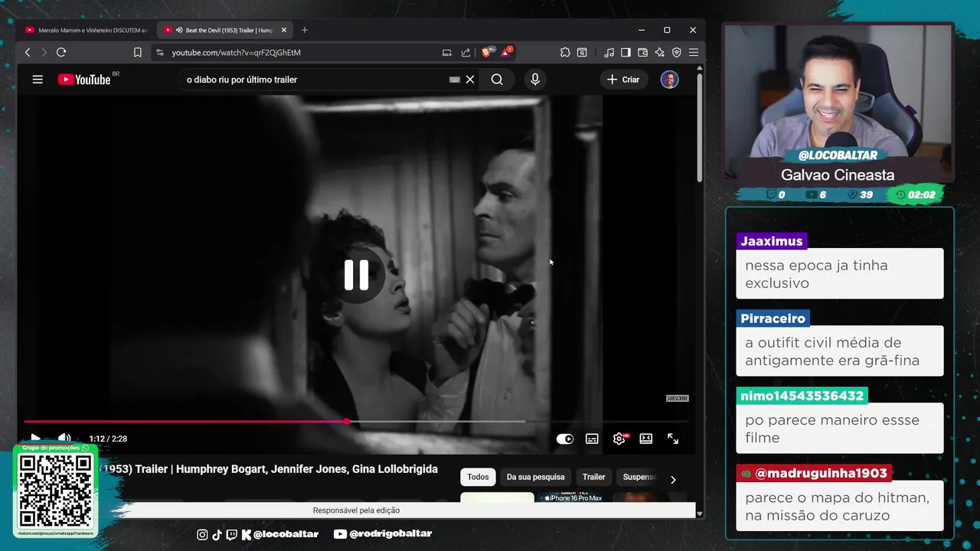980x551 pixels.
Task: Select the Beat the Devil Trailer tab
Action: 222,30
